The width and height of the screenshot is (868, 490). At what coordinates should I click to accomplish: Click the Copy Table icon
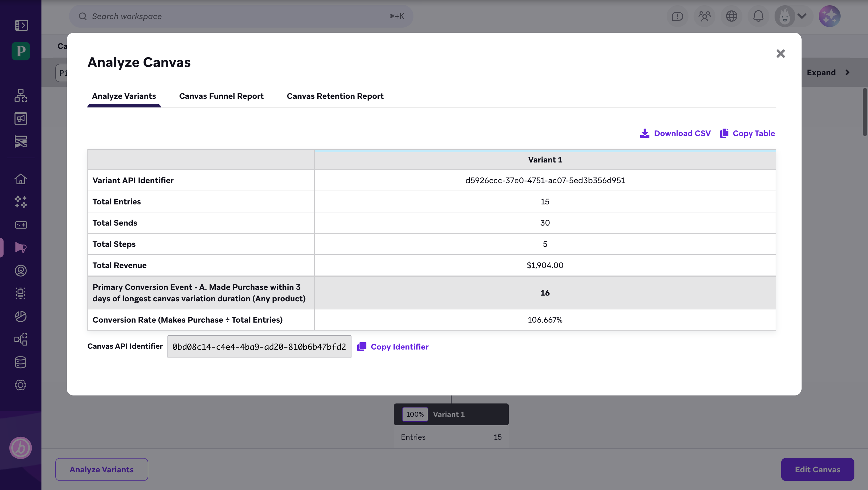pos(724,133)
